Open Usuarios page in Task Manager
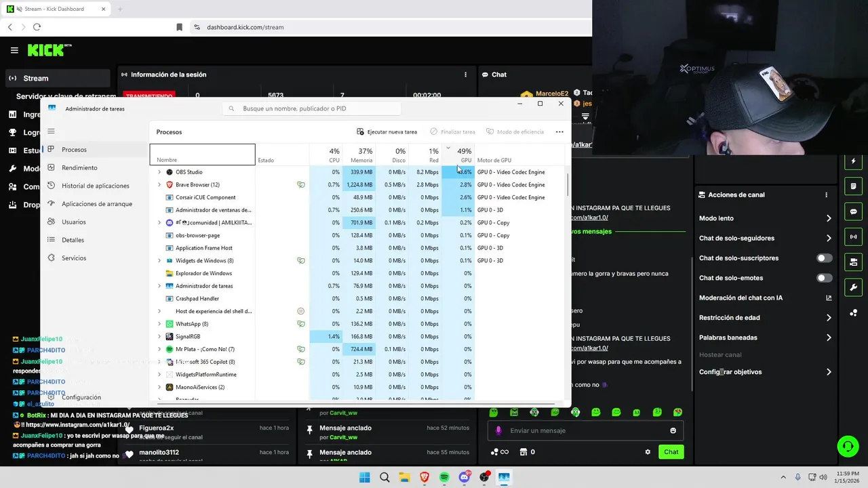This screenshot has height=488, width=868. pos(95,222)
